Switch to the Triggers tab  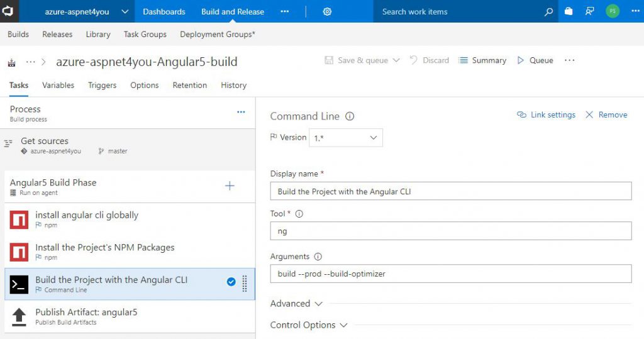(103, 85)
